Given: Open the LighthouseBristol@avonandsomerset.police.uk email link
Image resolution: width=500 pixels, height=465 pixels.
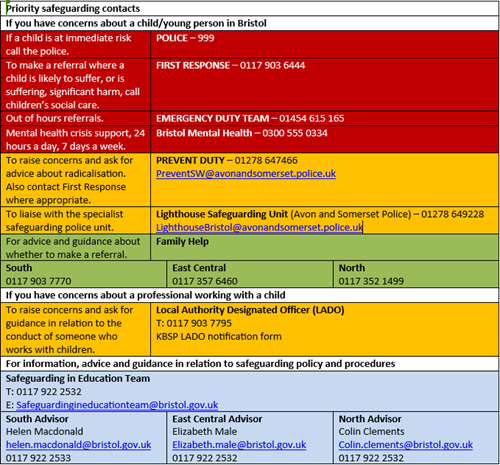Looking at the screenshot, I should 259,227.
